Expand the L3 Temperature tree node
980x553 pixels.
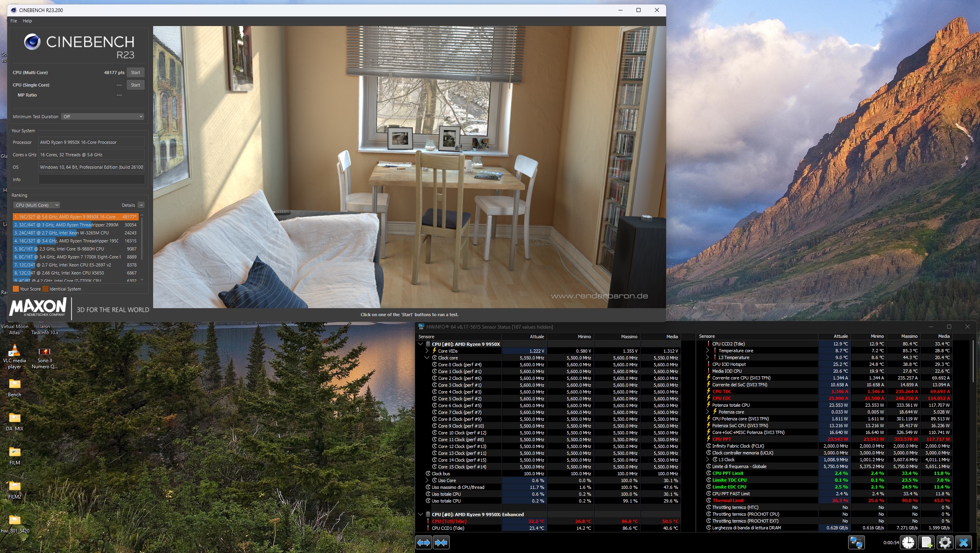tap(707, 357)
